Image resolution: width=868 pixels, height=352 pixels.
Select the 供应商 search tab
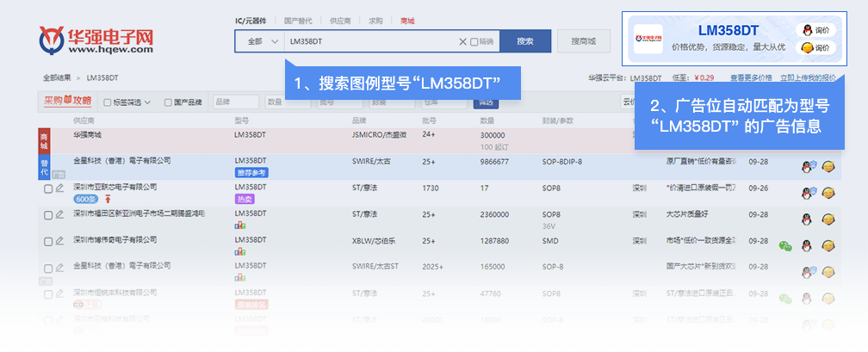tap(340, 20)
